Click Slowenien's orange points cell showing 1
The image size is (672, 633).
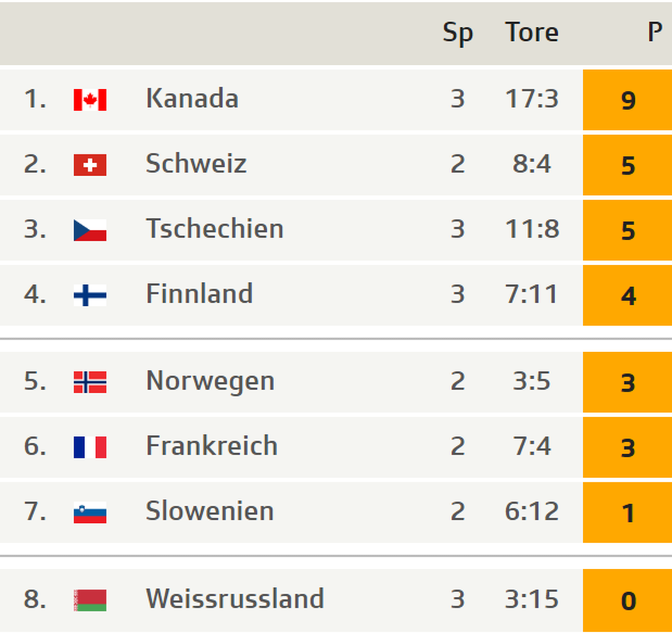click(627, 513)
